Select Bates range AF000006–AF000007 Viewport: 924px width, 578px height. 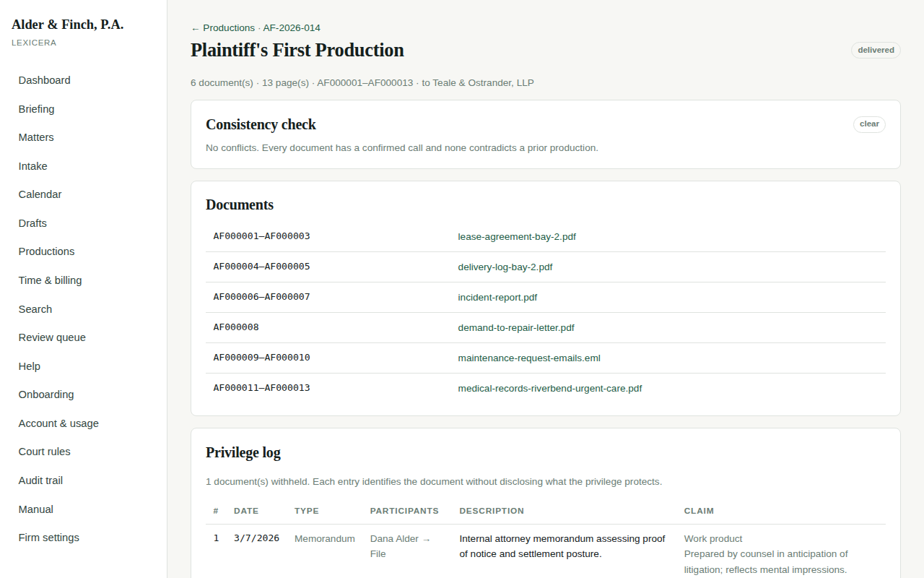tap(261, 297)
